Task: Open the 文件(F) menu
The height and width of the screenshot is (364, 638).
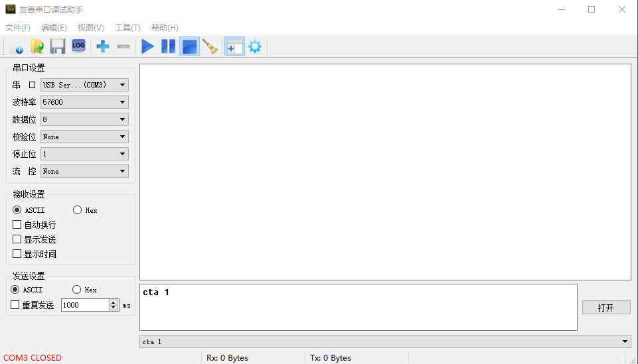Action: pyautogui.click(x=18, y=28)
